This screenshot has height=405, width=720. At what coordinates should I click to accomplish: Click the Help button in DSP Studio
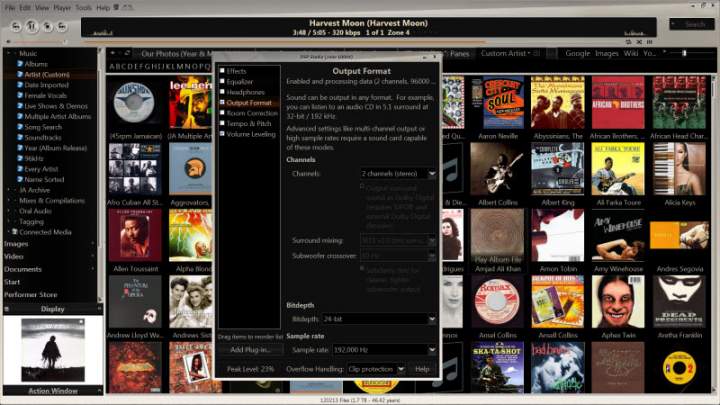(x=422, y=369)
